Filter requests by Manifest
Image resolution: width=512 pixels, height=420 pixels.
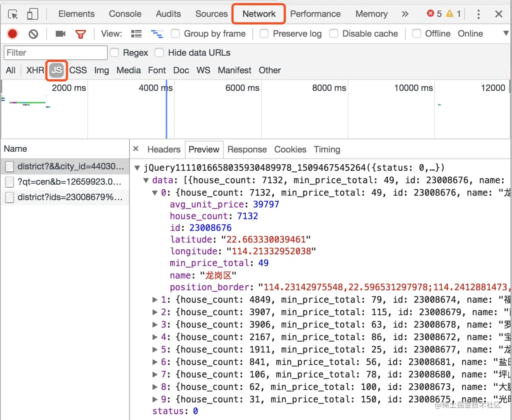click(235, 70)
